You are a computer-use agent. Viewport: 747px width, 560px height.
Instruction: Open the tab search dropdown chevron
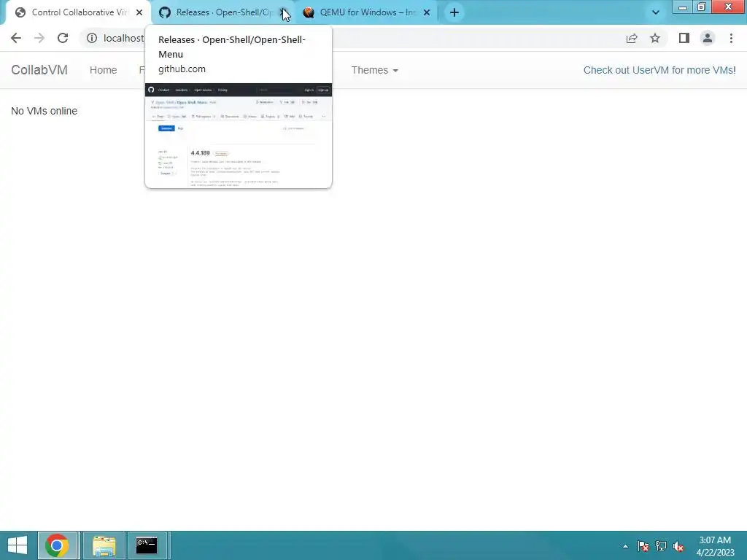click(x=656, y=13)
